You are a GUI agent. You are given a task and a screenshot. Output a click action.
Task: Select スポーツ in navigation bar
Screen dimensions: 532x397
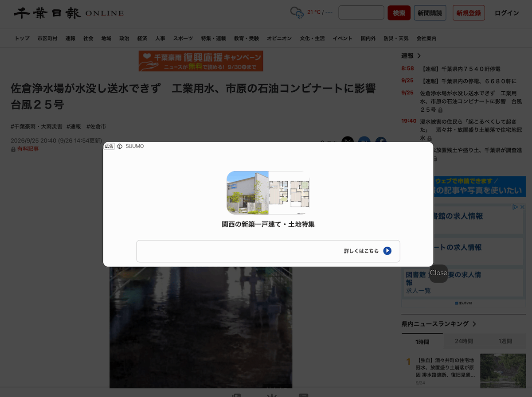[x=183, y=39]
